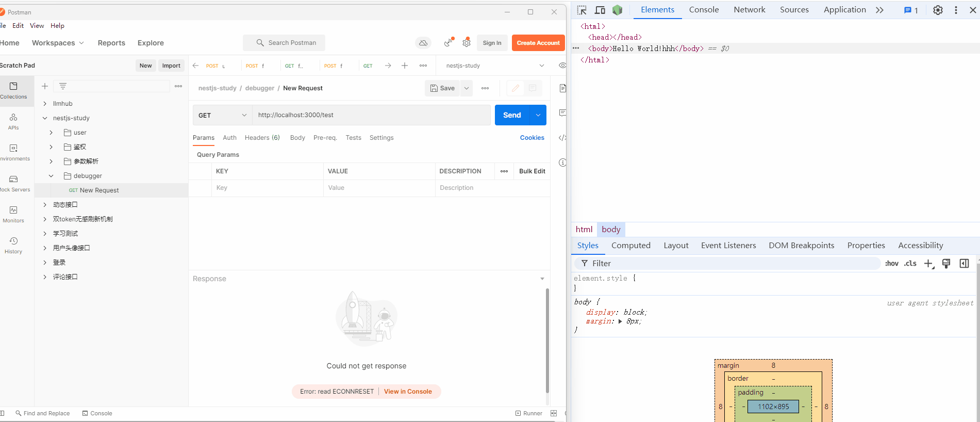
Task: Click the DevTools new style rule plus
Action: pos(929,264)
